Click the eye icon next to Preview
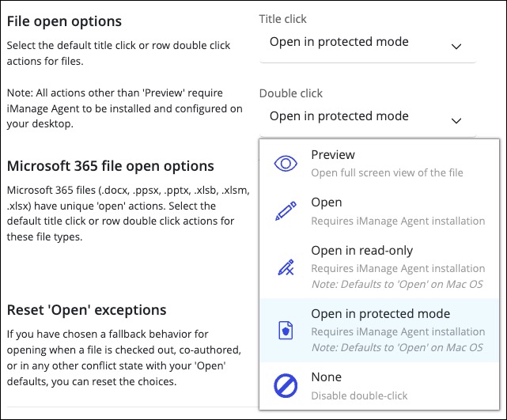This screenshot has height=420, width=507. tap(285, 164)
